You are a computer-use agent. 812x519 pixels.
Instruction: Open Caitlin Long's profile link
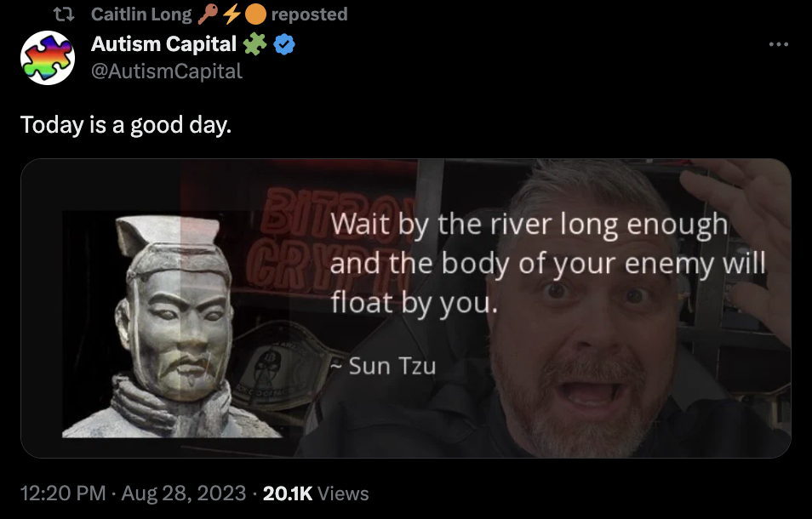click(x=141, y=14)
